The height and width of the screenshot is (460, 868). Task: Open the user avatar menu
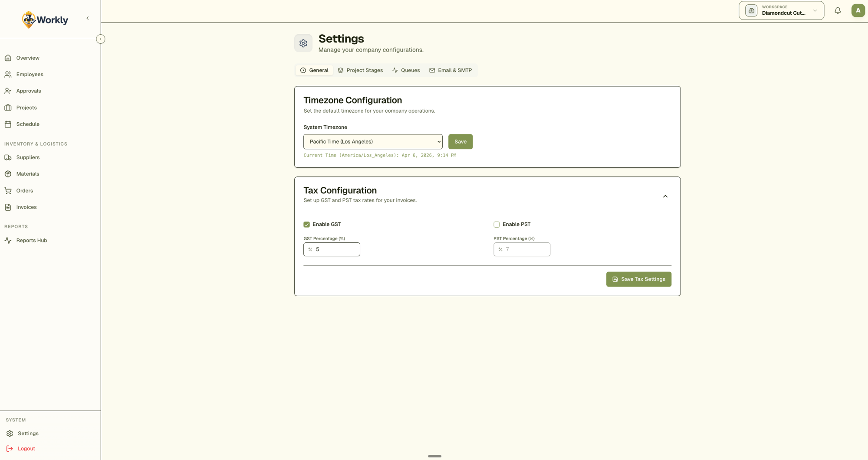pos(858,11)
